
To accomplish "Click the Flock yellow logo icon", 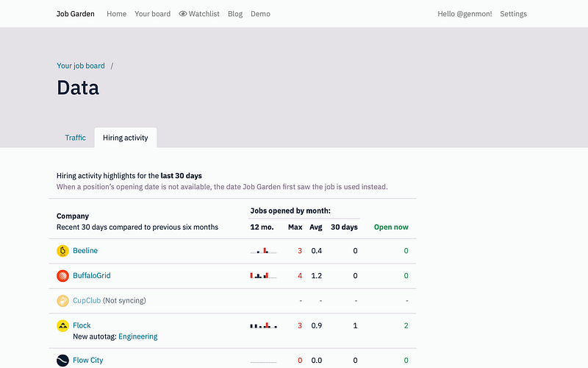I will point(62,325).
